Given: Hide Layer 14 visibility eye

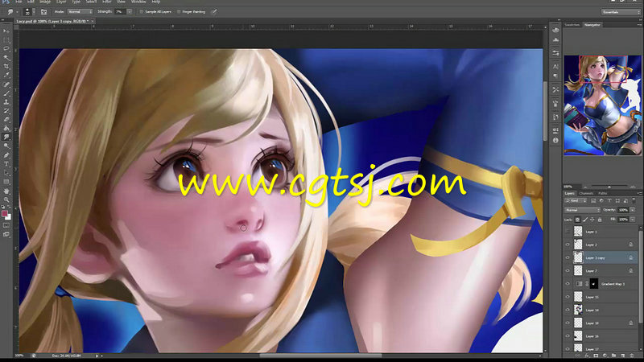Looking at the screenshot, I should pos(568,310).
